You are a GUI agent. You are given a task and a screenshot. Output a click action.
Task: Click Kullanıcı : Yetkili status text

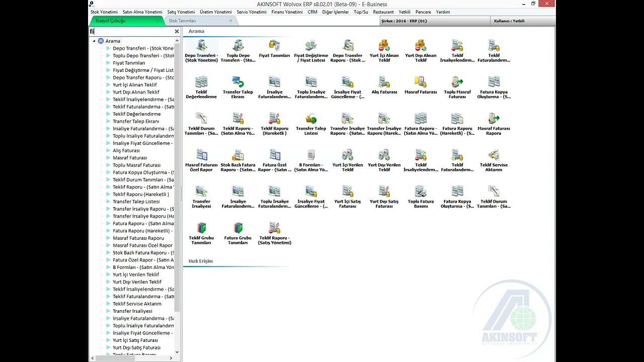pos(509,21)
